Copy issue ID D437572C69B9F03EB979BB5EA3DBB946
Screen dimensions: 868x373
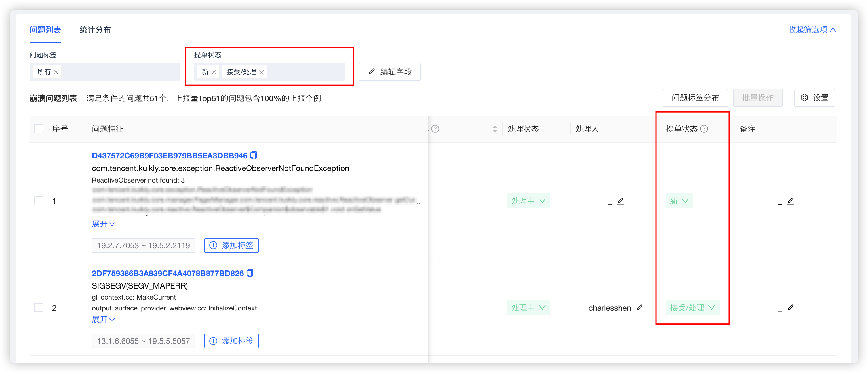254,155
